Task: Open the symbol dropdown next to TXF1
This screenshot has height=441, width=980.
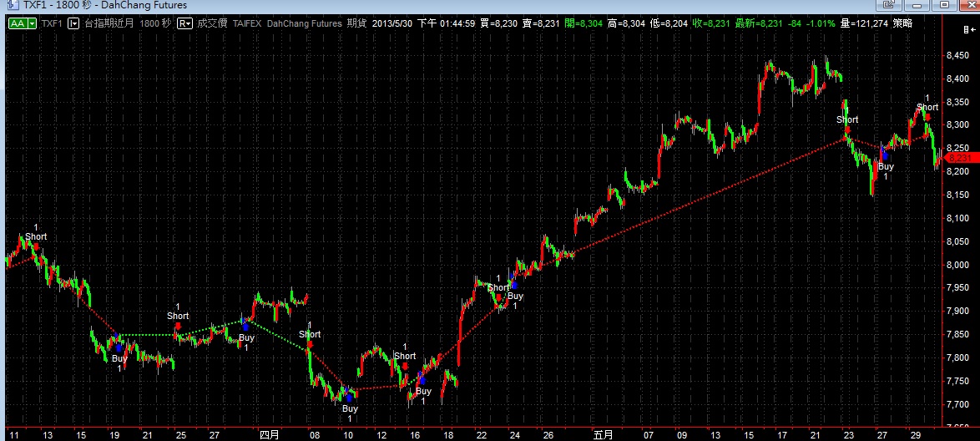Action: [73, 23]
